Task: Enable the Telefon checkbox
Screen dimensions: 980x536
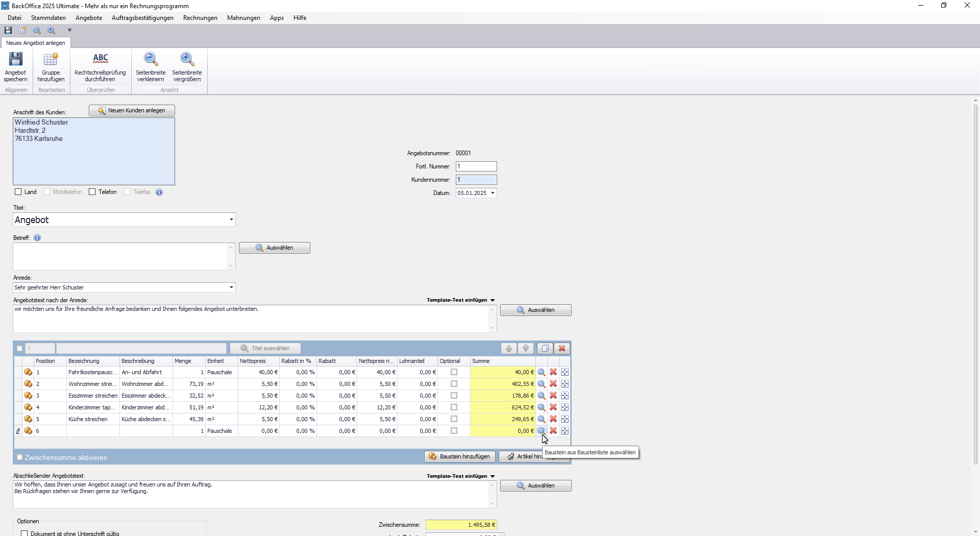Action: click(x=92, y=192)
